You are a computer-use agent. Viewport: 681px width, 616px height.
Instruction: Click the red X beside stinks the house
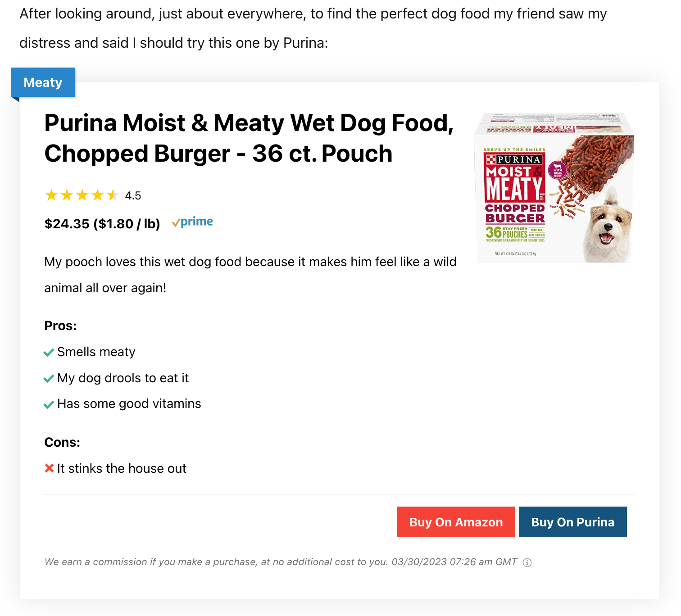point(49,468)
